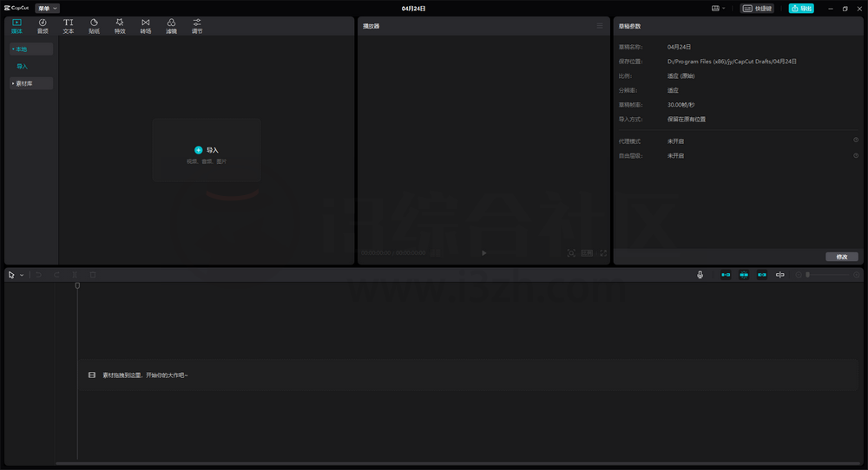Click the blue plus 导入 import button
The image size is (868, 470).
pyautogui.click(x=207, y=150)
